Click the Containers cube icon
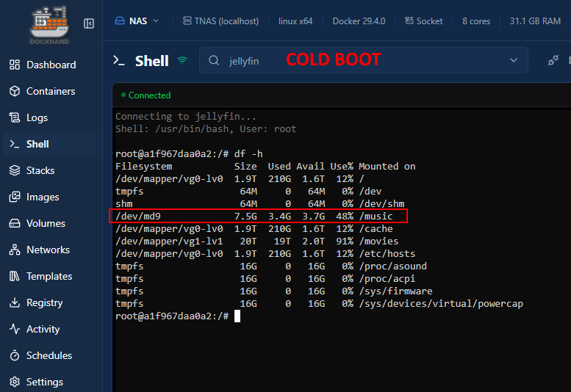The image size is (571, 392). (x=15, y=91)
